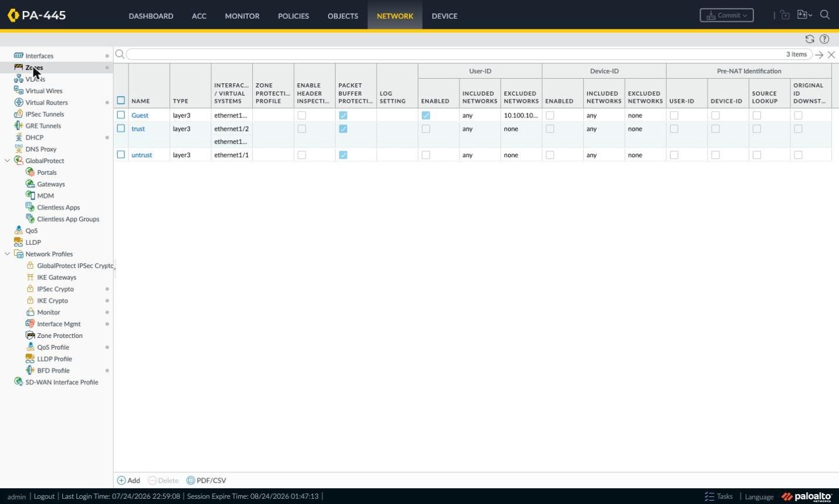Screen dimensions: 839x504
Task: Switch to the ACC tab
Action: pyautogui.click(x=199, y=16)
